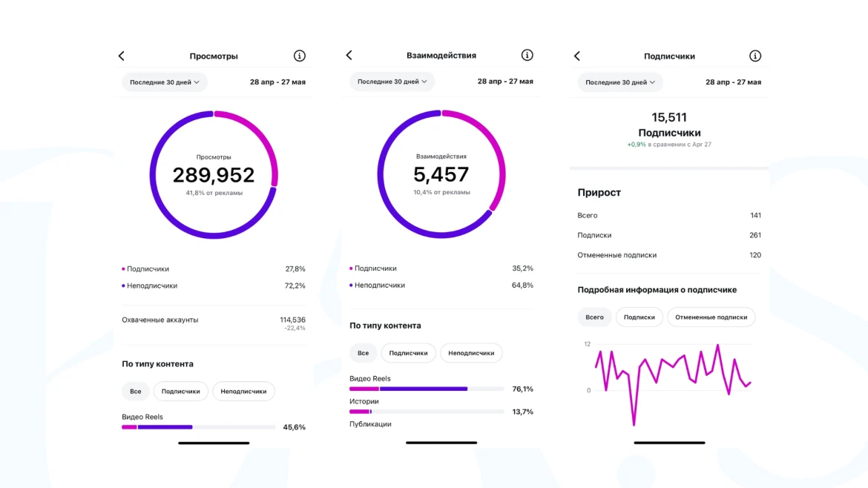Image resolution: width=868 pixels, height=488 pixels.
Task: Click the Публикации content type label
Action: (x=370, y=424)
